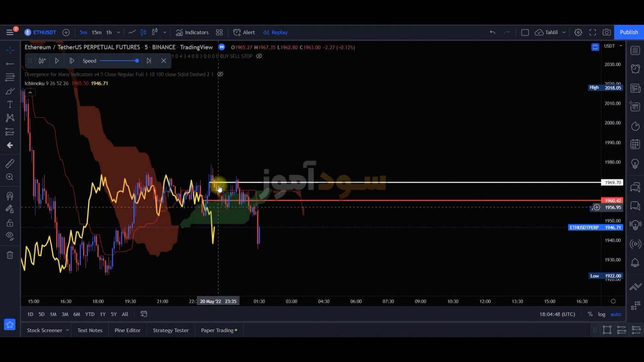The height and width of the screenshot is (362, 644).
Task: Open the chart patterns tool
Action: tap(10, 118)
